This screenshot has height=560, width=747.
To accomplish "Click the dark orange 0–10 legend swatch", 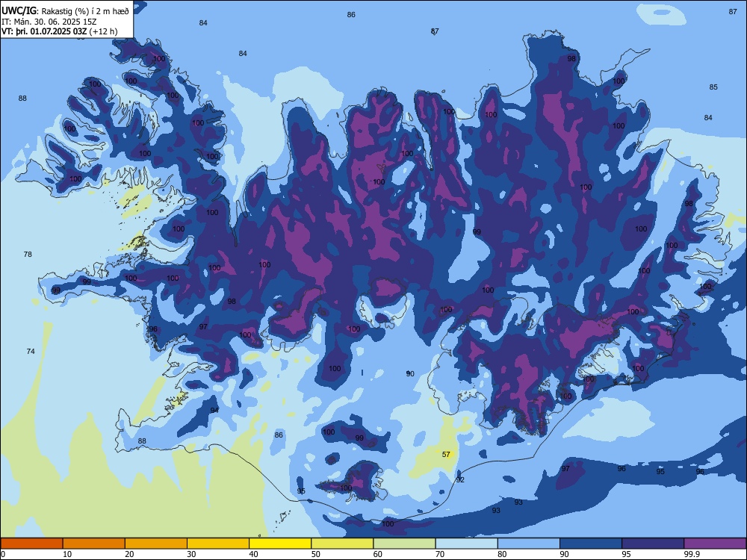I will pyautogui.click(x=32, y=544).
